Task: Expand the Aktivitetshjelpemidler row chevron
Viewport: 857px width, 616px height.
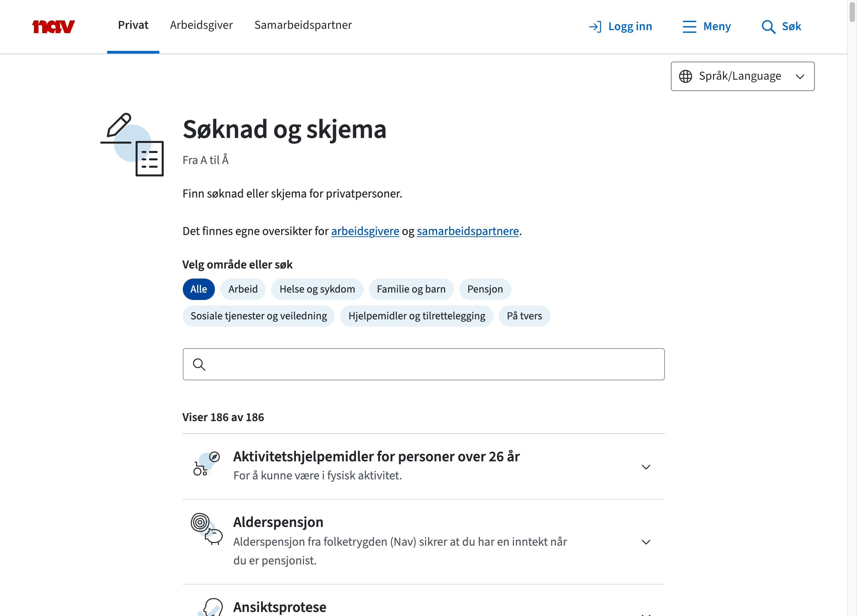Action: (x=646, y=467)
